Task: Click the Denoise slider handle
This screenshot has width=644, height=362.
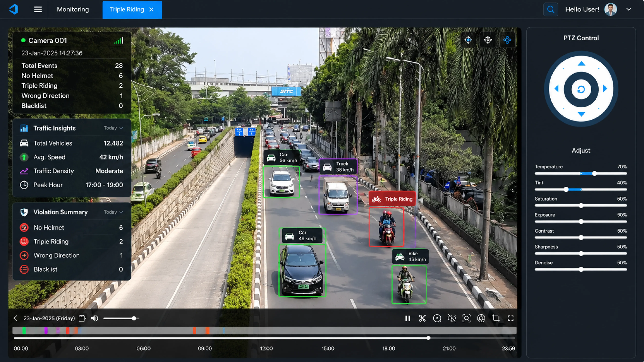Action: [581, 269]
